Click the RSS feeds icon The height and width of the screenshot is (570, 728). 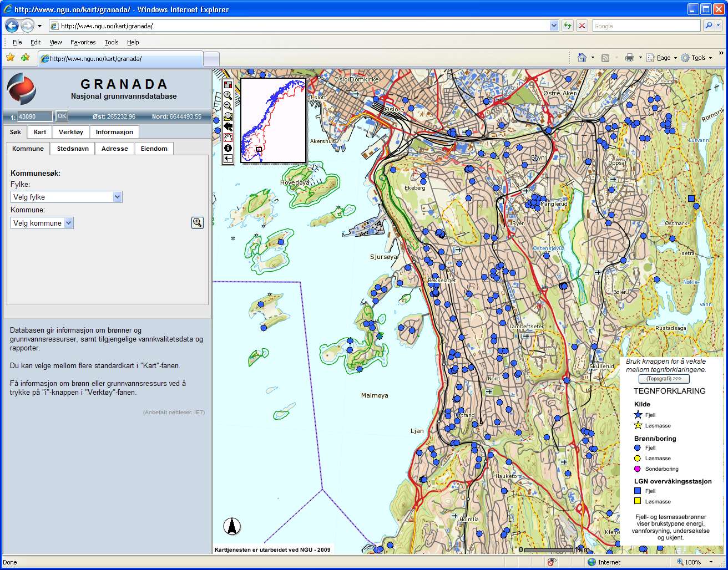(605, 58)
